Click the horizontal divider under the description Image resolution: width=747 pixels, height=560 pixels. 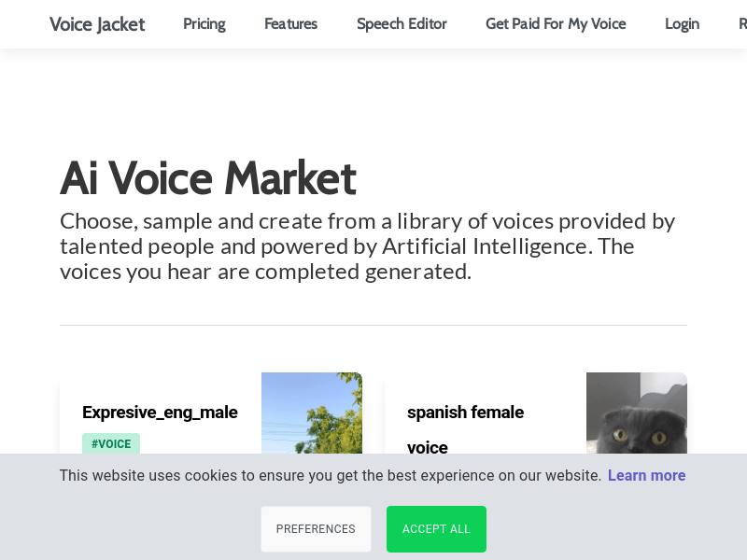point(373,324)
